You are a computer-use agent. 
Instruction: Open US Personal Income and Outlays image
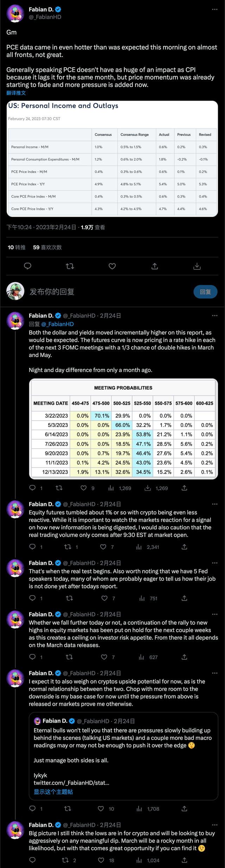click(x=112, y=159)
